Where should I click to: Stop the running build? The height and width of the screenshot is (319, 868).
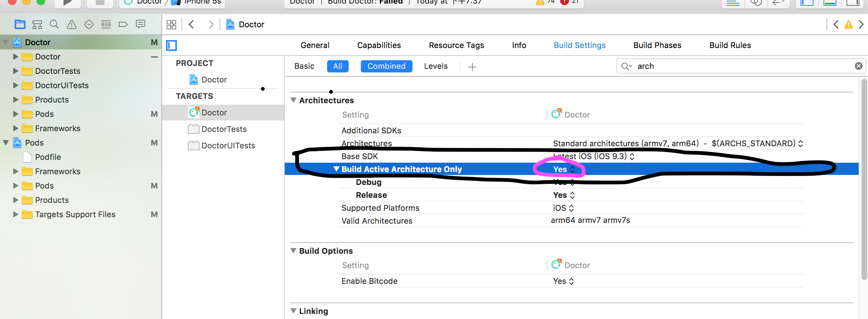100,3
